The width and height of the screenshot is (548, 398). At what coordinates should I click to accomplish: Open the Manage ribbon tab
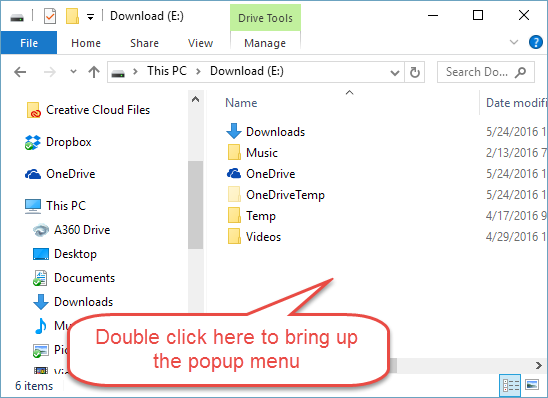coord(265,43)
